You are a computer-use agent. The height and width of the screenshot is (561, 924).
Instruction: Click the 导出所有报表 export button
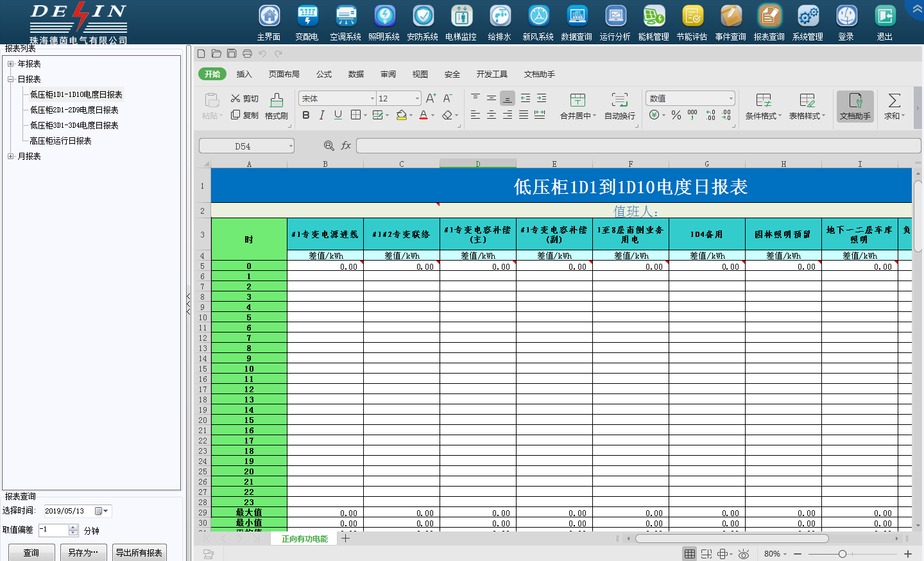tap(139, 553)
